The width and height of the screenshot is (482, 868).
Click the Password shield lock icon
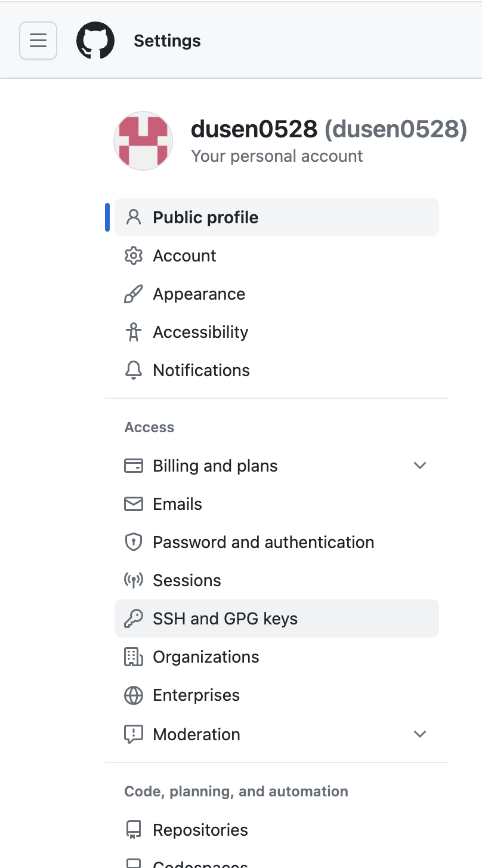(134, 543)
